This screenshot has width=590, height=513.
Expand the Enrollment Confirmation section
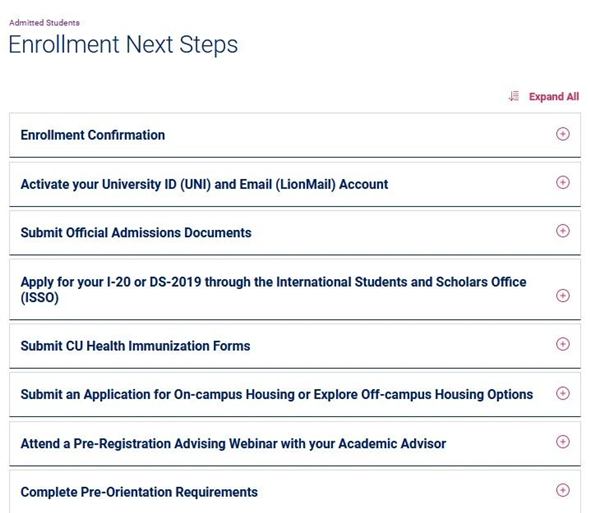(295, 135)
